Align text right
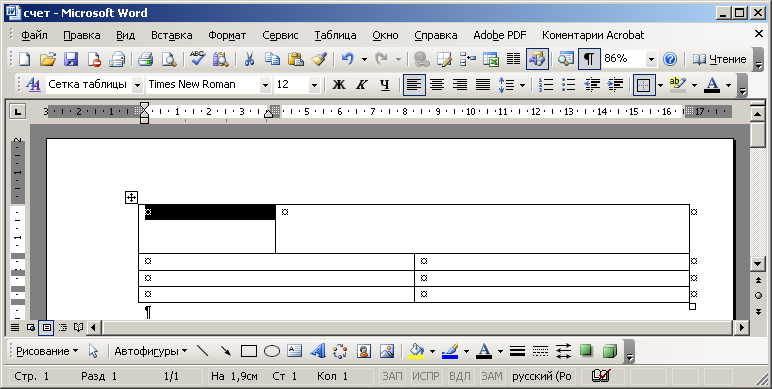The height and width of the screenshot is (389, 772). (x=460, y=85)
